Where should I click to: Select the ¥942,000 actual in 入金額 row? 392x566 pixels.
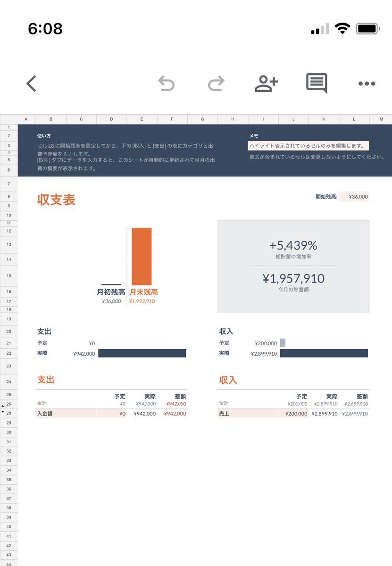click(144, 414)
